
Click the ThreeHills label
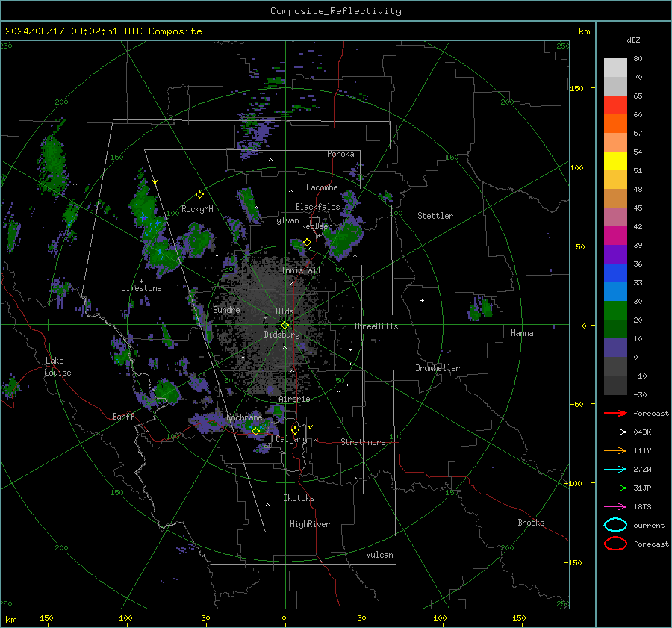click(x=376, y=326)
